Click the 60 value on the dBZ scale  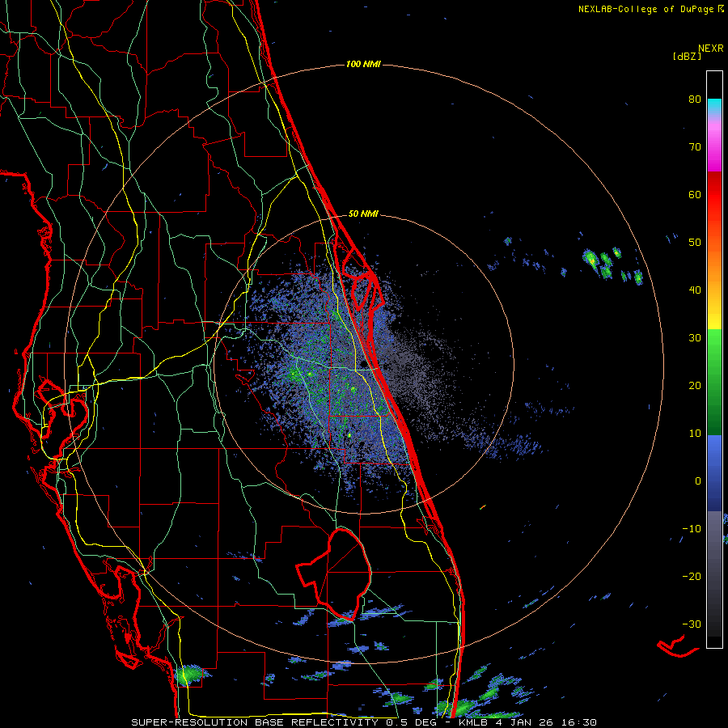[x=695, y=194]
